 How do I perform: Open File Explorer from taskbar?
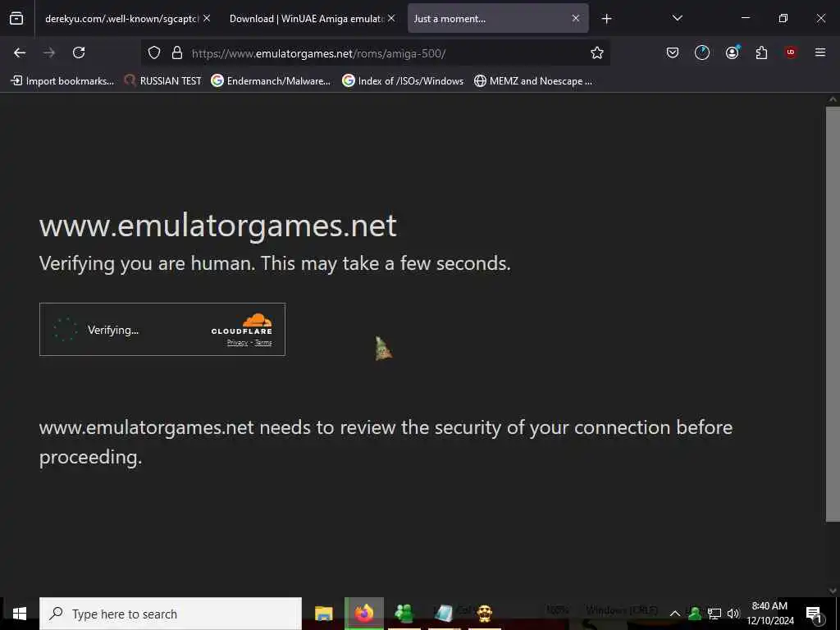coord(323,614)
